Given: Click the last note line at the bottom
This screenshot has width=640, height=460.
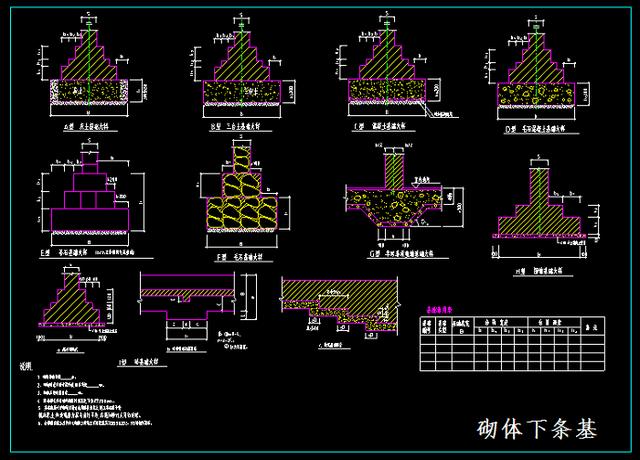Looking at the screenshot, I should coord(95,423).
